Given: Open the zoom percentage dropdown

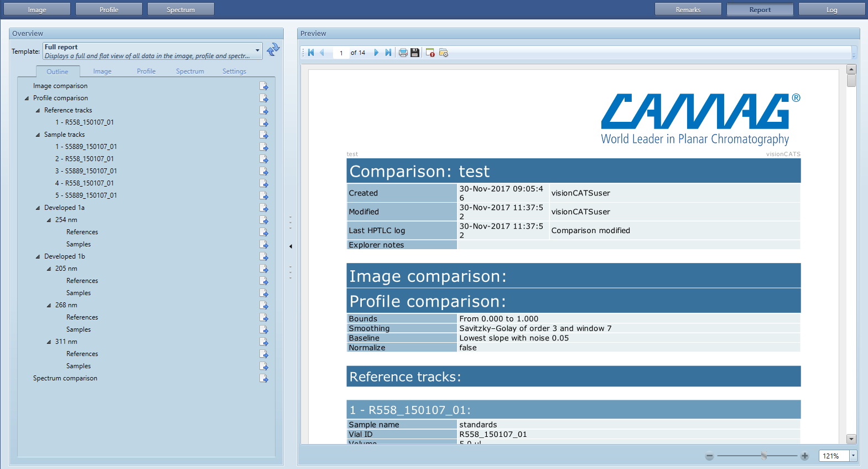Looking at the screenshot, I should 853,456.
